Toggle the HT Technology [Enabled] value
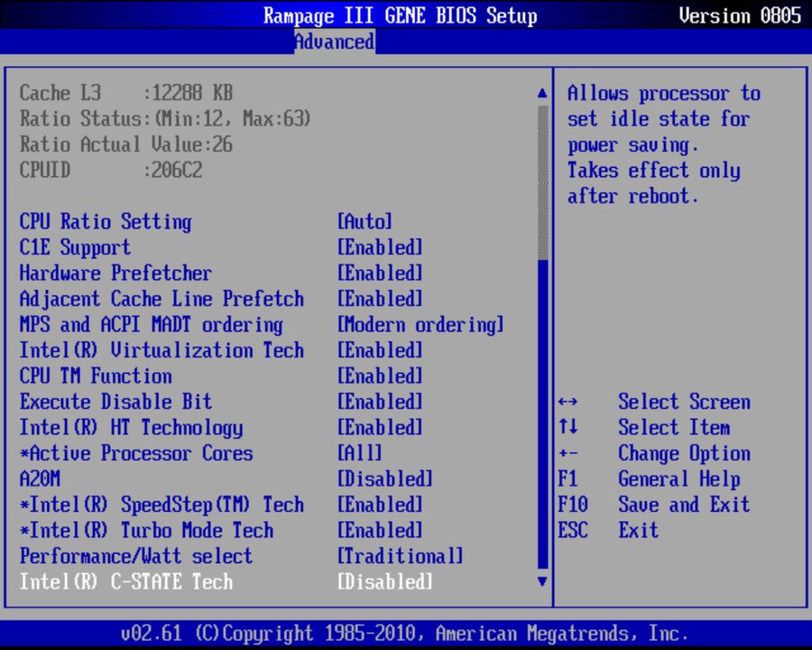This screenshot has width=812, height=650. [380, 428]
